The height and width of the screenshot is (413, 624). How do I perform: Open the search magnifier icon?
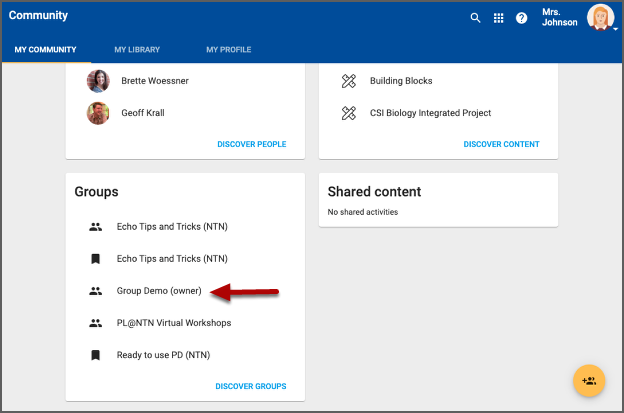476,18
